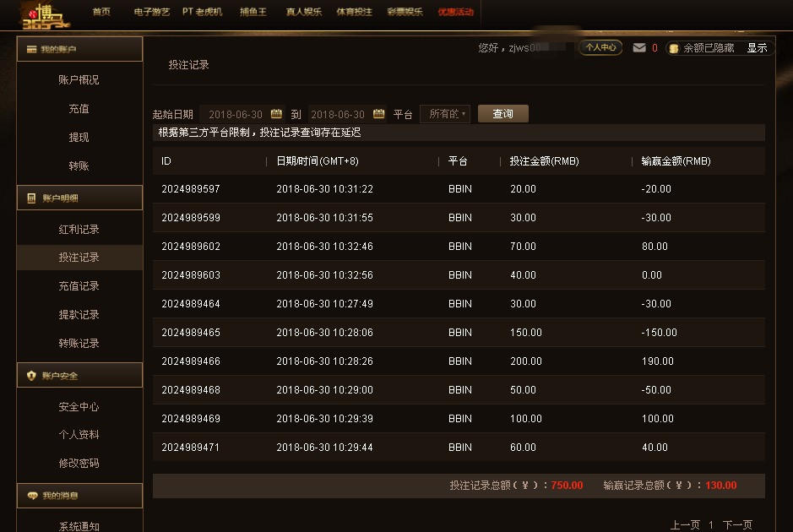793x532 pixels.
Task: Show the hidden balance with 显示
Action: [x=757, y=48]
